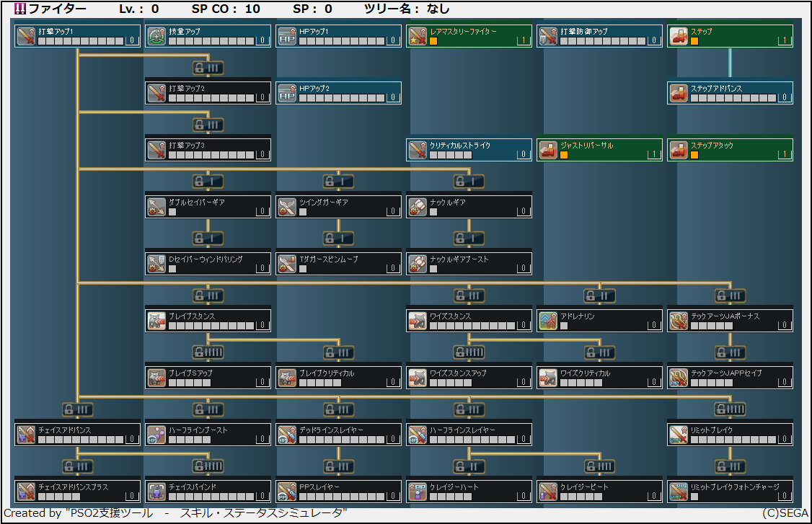Click the クリティカルストライク skill icon
Screen dimensions: 812x524
(418, 150)
